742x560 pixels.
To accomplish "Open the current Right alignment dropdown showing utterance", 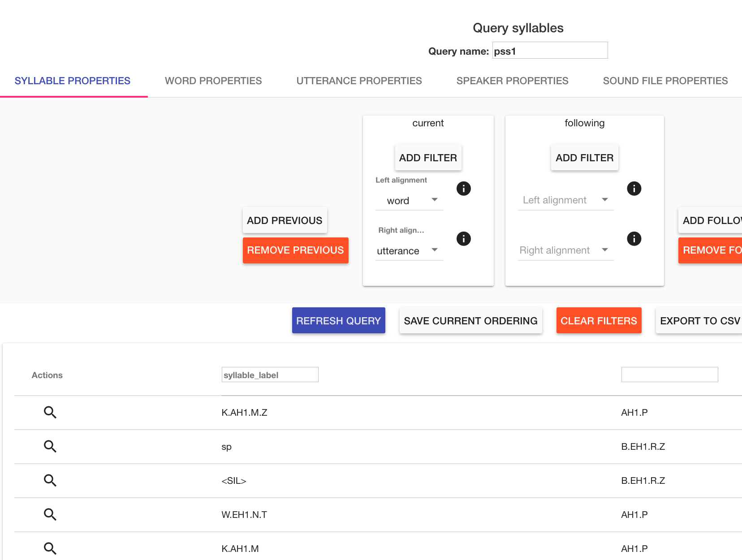I will tap(409, 250).
